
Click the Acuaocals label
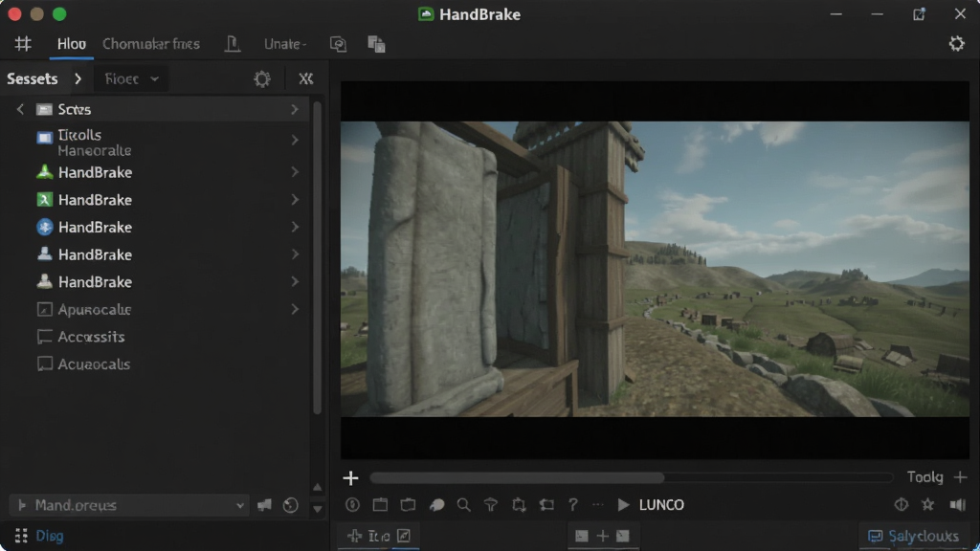[x=94, y=364]
